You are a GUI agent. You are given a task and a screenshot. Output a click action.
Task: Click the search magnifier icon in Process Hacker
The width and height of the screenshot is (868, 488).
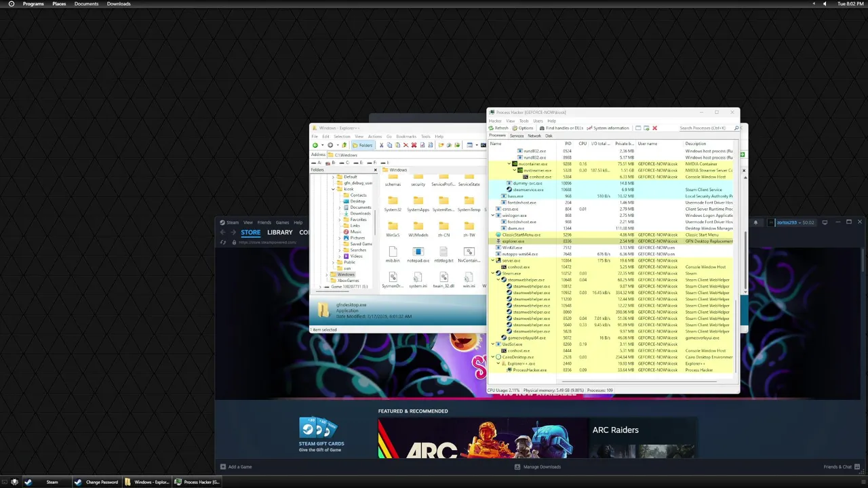[736, 128]
